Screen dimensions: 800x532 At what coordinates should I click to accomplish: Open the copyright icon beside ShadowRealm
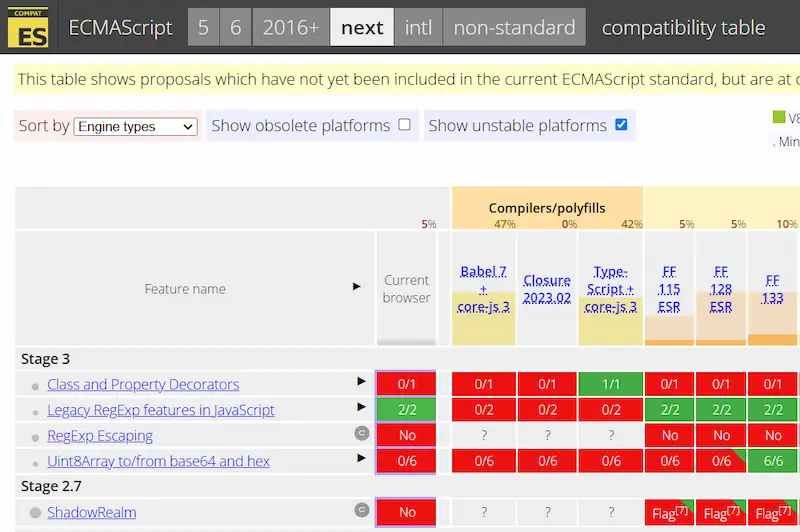[362, 510]
